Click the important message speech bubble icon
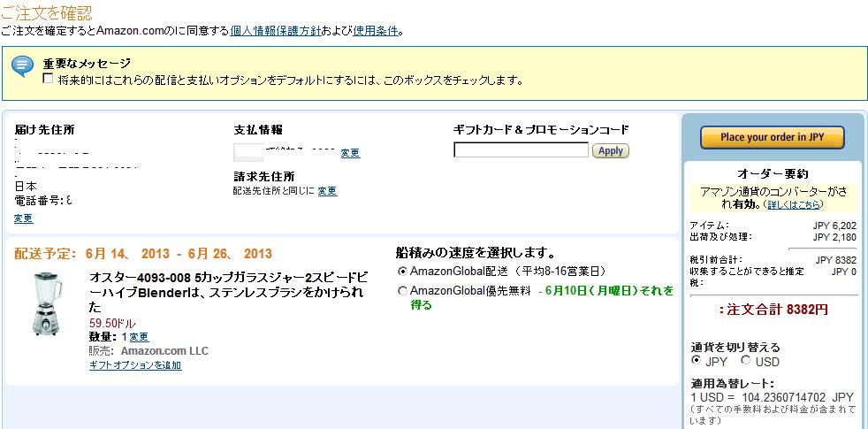The image size is (868, 429). 23,66
